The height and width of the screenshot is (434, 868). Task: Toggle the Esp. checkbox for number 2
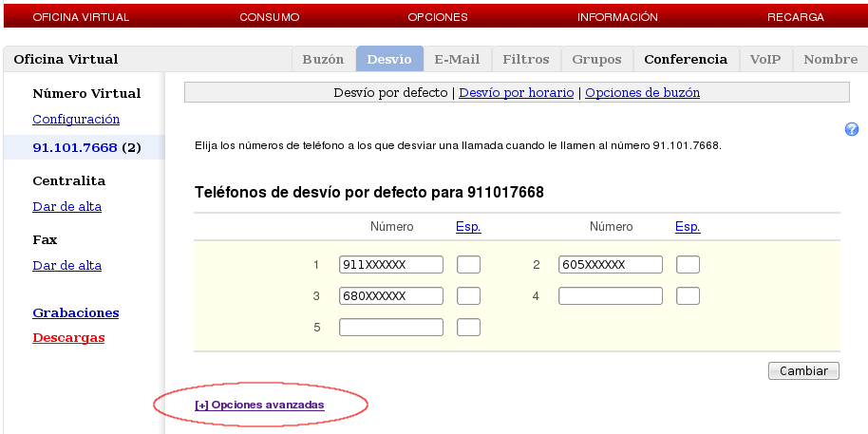pos(688,264)
